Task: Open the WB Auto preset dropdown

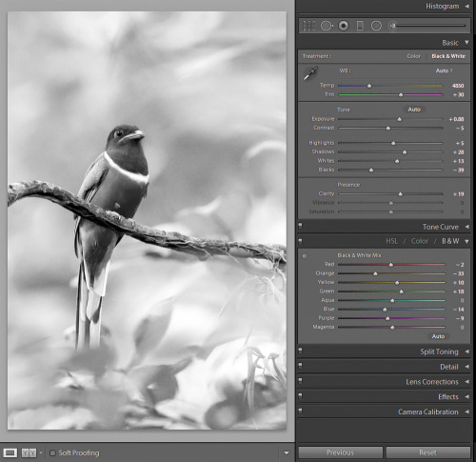Action: pos(444,70)
